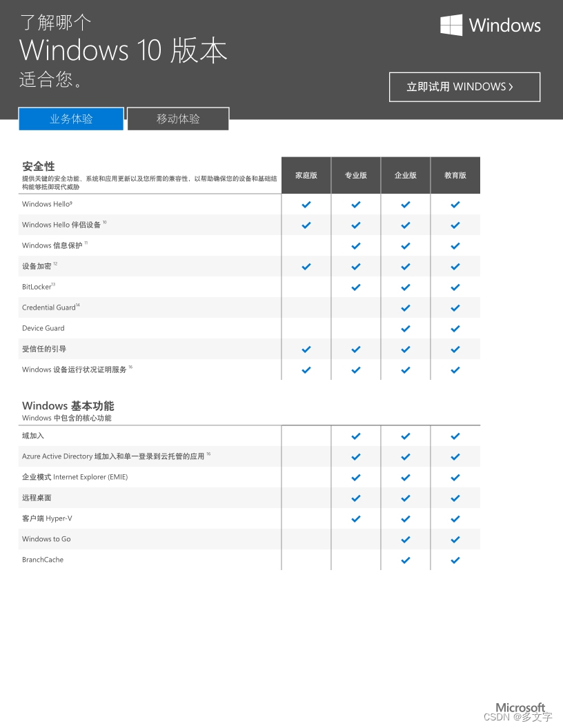Click the Windows 基本功能 section heading
Image resolution: width=563 pixels, height=728 pixels.
click(68, 405)
